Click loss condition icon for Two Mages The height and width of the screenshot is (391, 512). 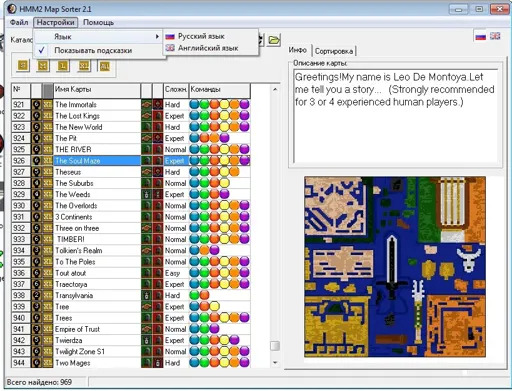pyautogui.click(x=158, y=363)
